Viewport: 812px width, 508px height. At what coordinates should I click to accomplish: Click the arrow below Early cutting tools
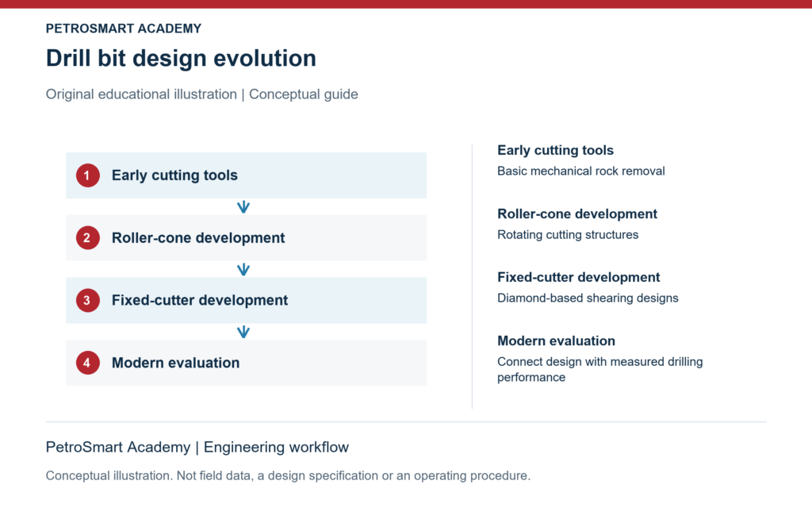click(243, 207)
